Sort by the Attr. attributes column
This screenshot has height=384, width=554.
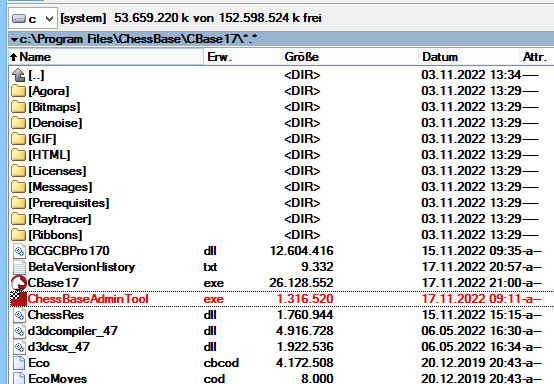536,57
